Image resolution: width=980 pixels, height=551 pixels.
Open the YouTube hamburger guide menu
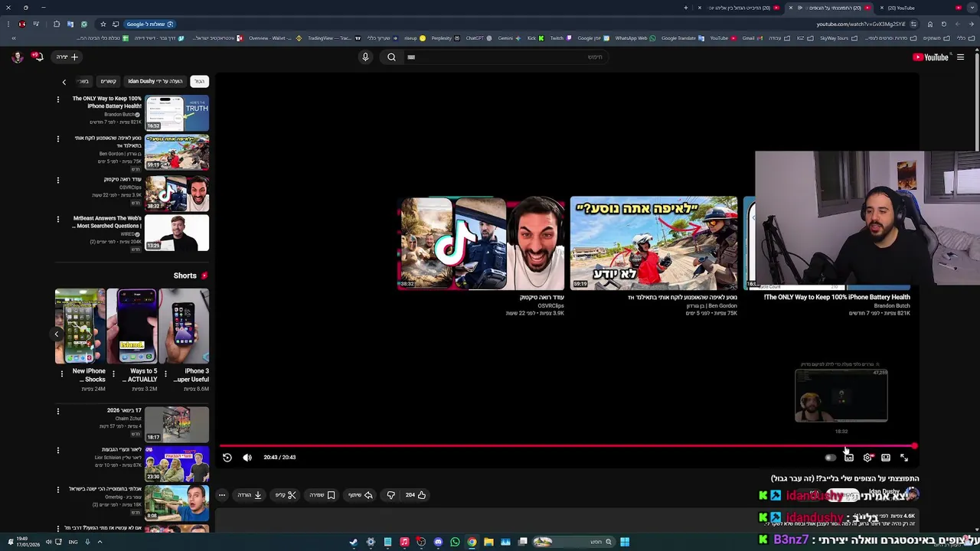click(960, 57)
